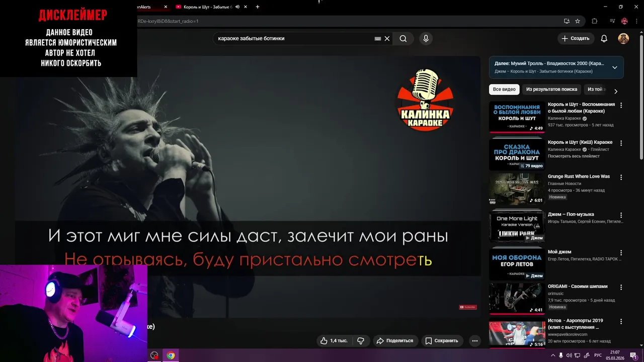Open Chrome media control icon
Image resolution: width=644 pixels, height=362 pixels.
612,21
